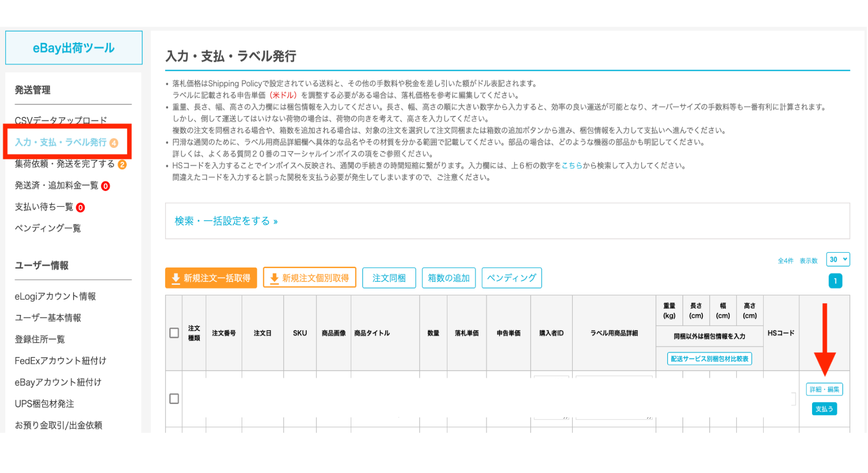The image size is (868, 473).
Task: Open the 表示数 dropdown showing 30
Action: tap(837, 259)
